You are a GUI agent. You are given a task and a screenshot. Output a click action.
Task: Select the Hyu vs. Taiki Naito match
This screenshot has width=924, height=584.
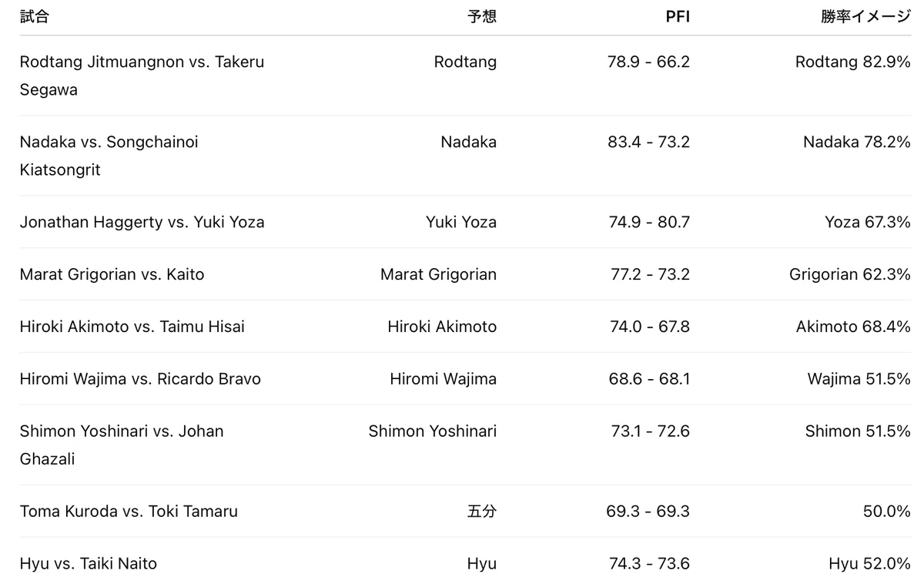(89, 564)
